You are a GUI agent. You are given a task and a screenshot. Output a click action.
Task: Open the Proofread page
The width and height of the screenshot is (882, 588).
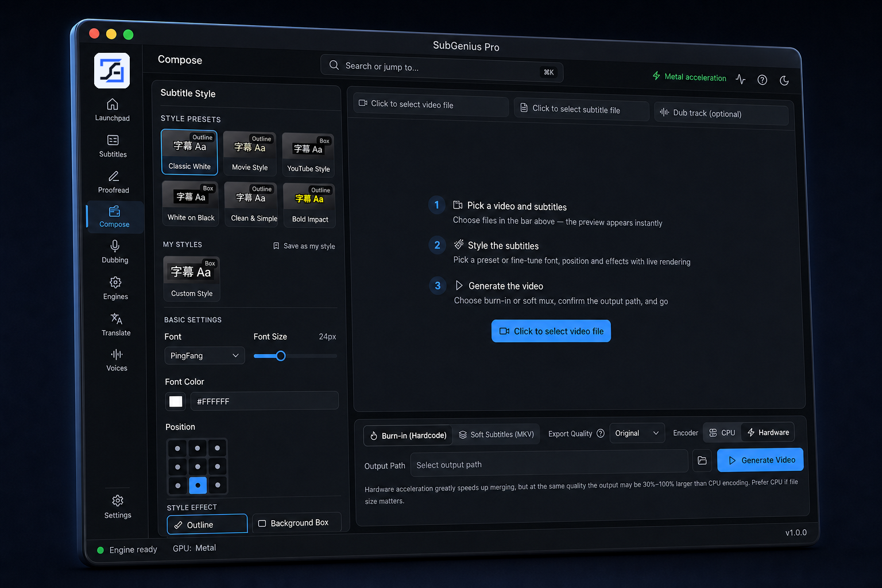114,183
